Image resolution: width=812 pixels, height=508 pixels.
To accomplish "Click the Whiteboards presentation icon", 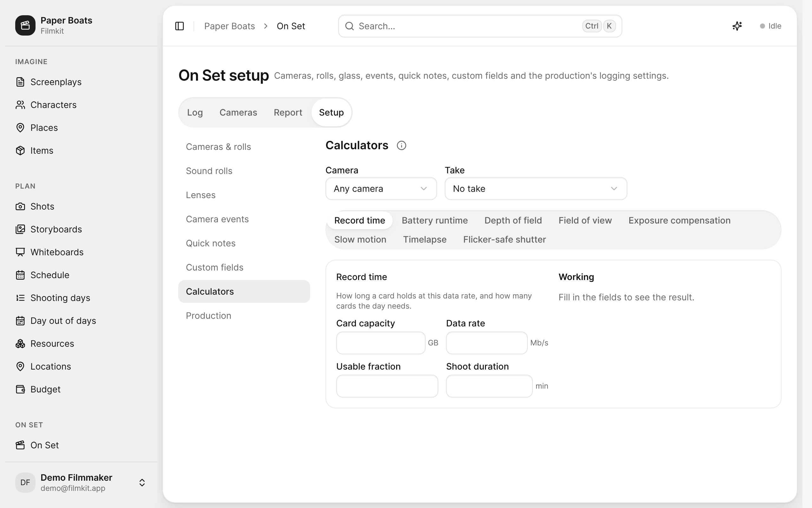I will click(20, 252).
